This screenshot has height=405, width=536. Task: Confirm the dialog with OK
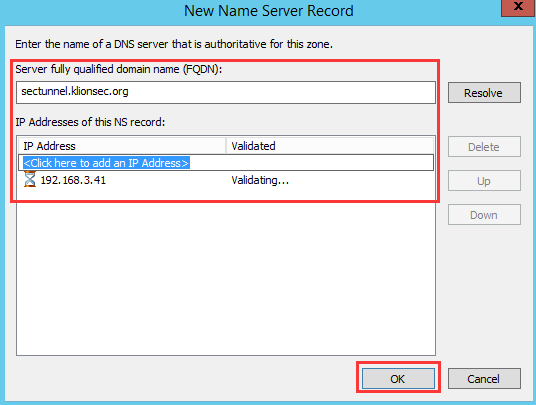click(398, 378)
